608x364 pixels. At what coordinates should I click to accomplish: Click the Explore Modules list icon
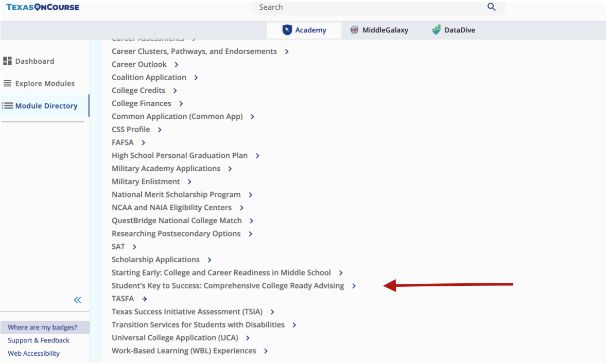click(x=7, y=83)
